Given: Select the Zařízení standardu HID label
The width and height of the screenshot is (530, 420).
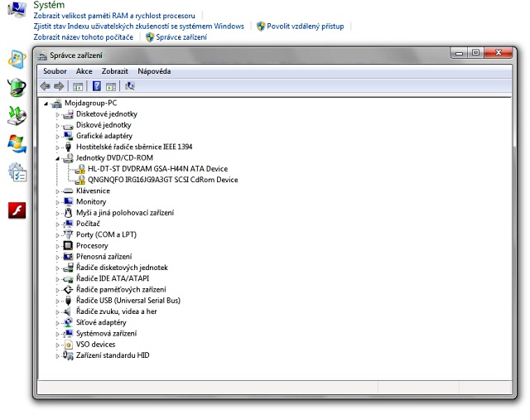Looking at the screenshot, I should coord(113,355).
